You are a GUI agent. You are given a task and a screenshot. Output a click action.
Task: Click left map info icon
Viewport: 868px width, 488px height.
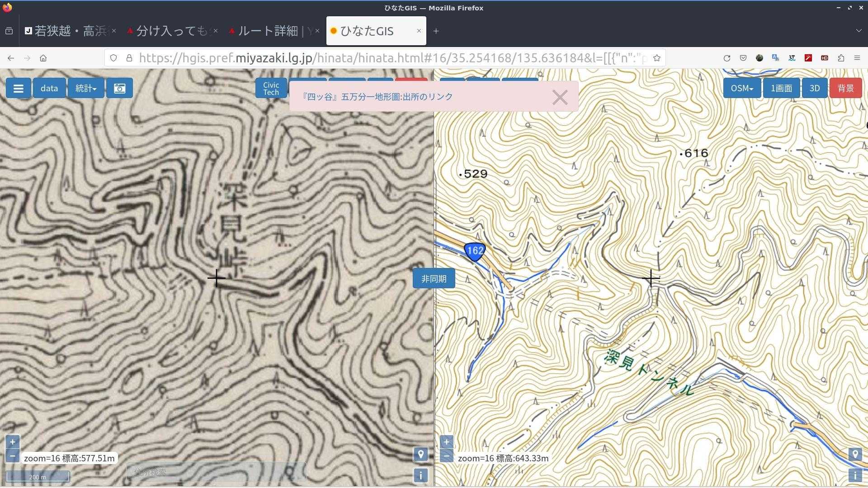click(420, 475)
